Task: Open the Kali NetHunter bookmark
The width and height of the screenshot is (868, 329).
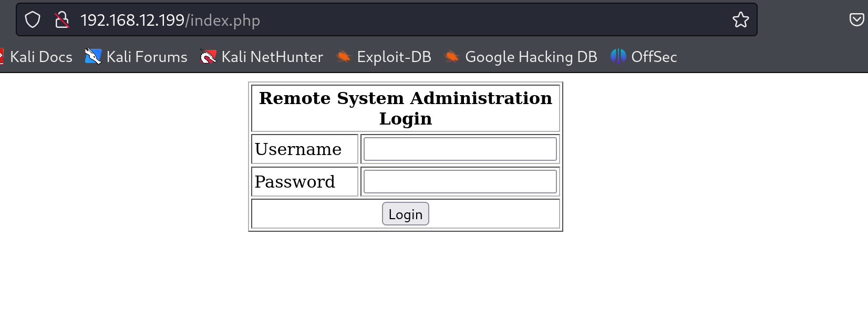Action: (x=262, y=57)
